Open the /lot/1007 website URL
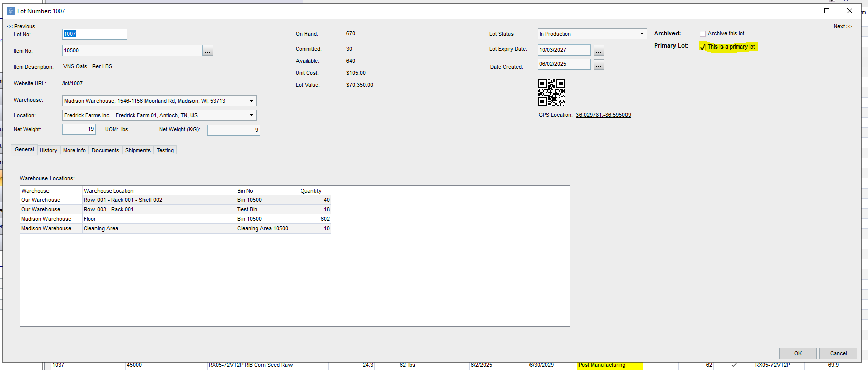868x370 pixels. (x=72, y=83)
